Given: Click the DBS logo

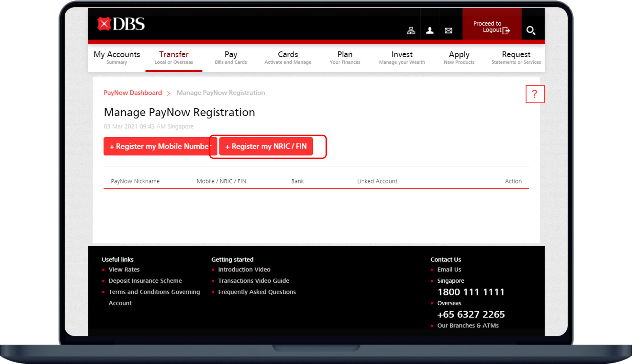Looking at the screenshot, I should (121, 24).
